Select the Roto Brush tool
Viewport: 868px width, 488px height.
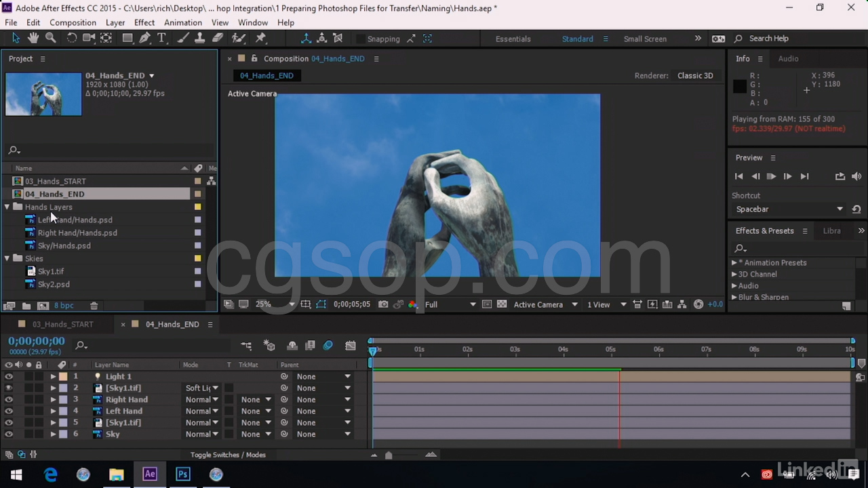point(239,39)
